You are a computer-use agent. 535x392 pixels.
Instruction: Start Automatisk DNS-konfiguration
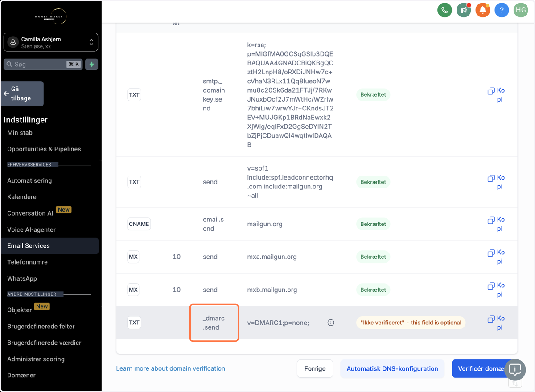(x=392, y=368)
